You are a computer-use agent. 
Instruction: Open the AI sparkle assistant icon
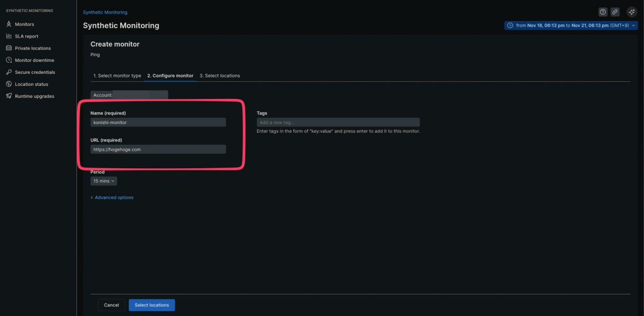coord(632,12)
